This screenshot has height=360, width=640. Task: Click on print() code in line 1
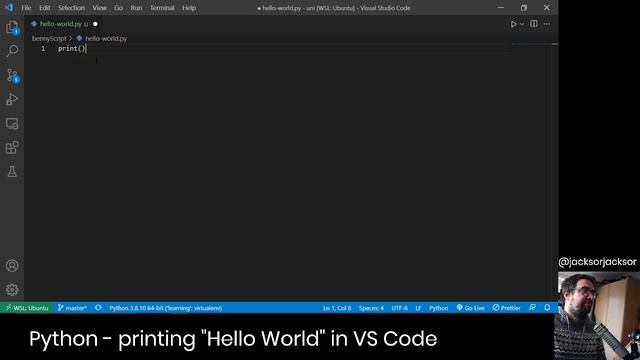click(72, 49)
